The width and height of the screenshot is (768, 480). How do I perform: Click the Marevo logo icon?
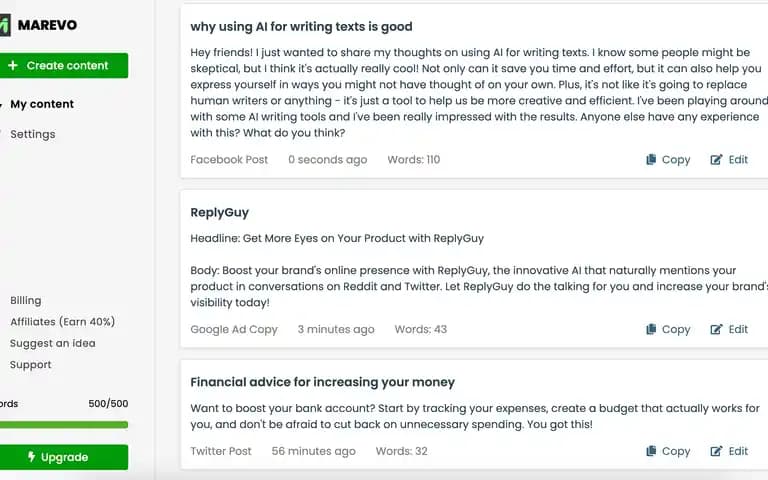click(x=5, y=25)
